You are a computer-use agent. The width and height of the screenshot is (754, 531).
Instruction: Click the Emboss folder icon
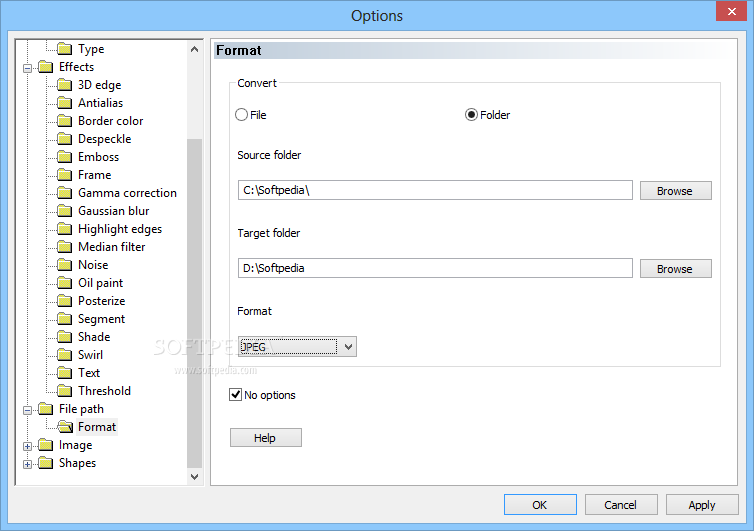(64, 157)
